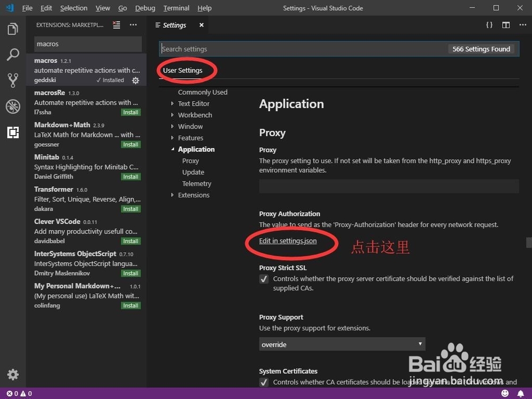Screen dimensions: 532x399
Task: Select the macros extension entry
Action: (87, 70)
